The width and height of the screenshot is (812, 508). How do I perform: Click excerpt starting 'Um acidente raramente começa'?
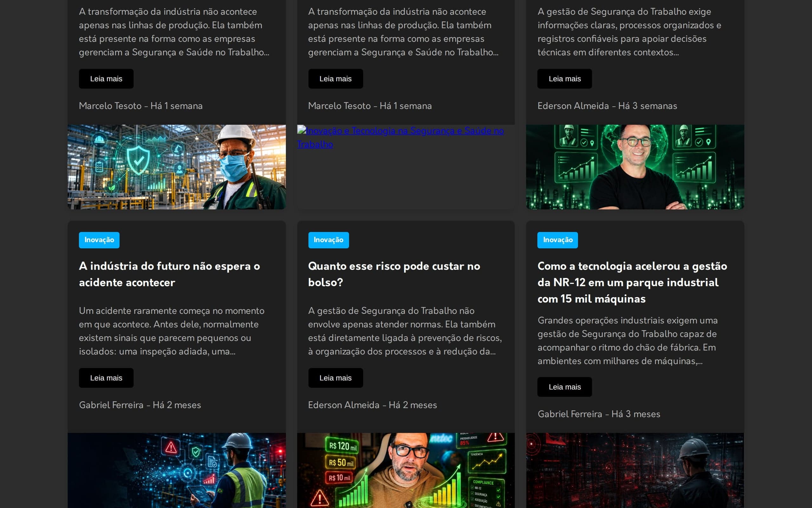172,331
